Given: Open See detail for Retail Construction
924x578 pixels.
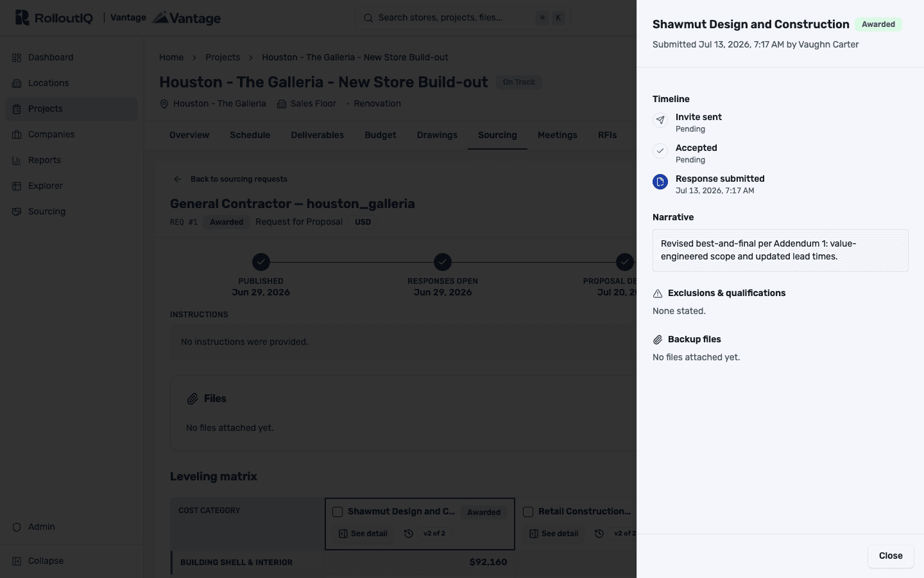Looking at the screenshot, I should tap(554, 534).
